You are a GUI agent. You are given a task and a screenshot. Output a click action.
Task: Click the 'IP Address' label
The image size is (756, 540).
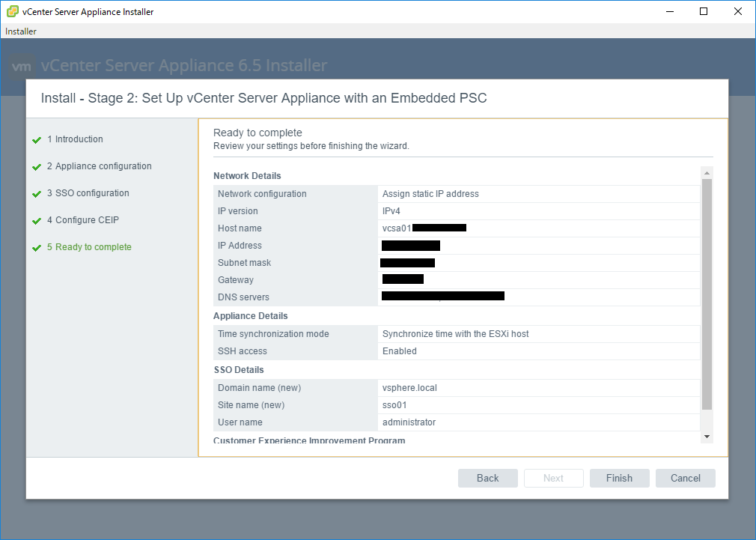240,246
